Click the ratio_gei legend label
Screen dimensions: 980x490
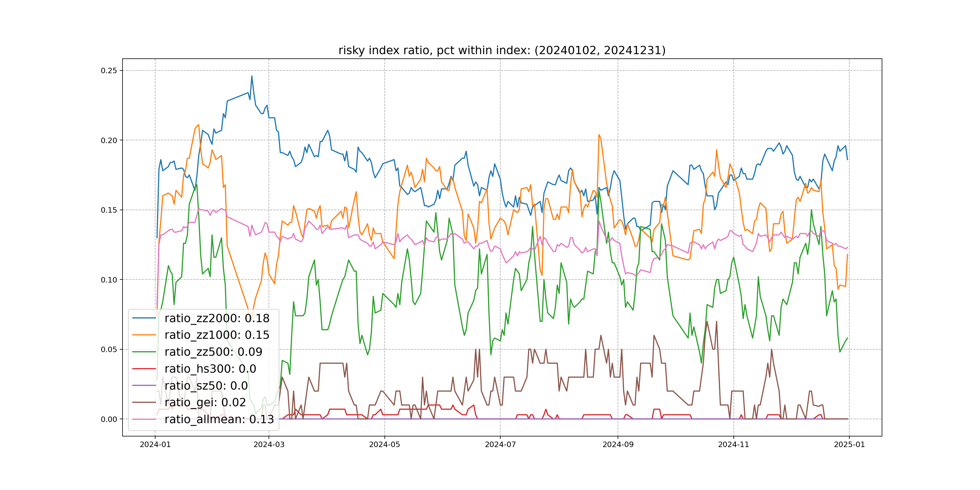[205, 402]
